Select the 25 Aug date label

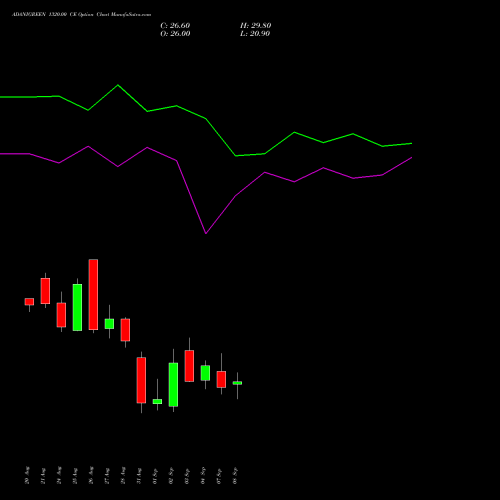coord(75,476)
